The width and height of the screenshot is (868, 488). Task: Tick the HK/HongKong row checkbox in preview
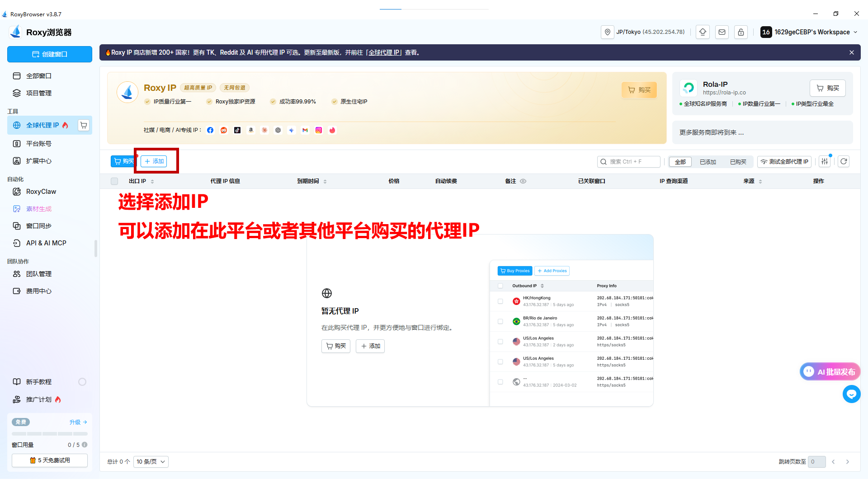[x=500, y=301]
